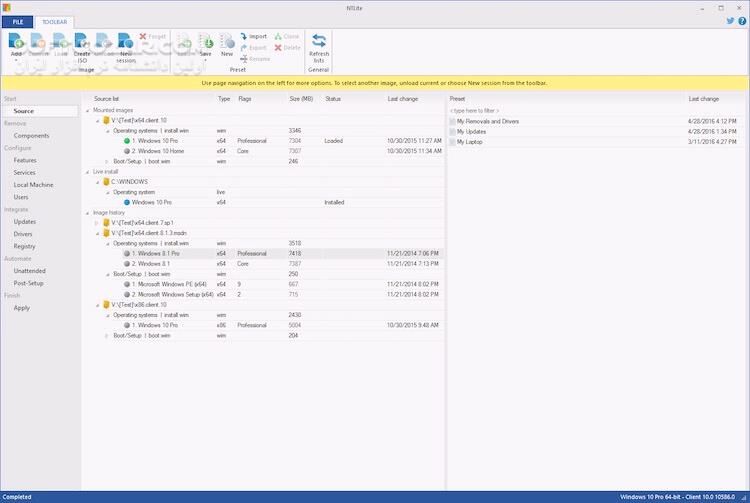Click the help question mark icon
This screenshot has height=503, width=750.
click(x=741, y=20)
